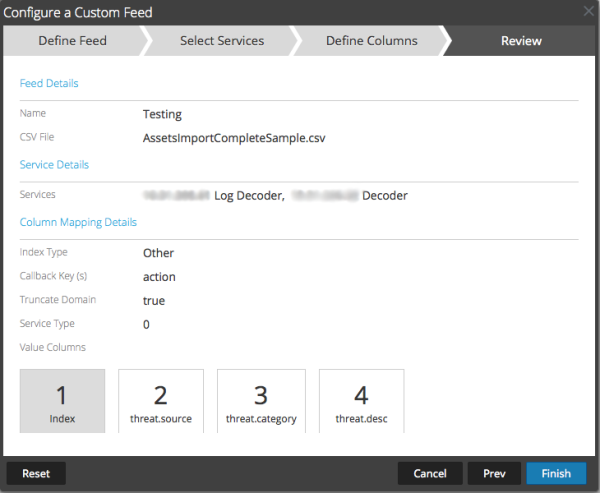This screenshot has width=600, height=493.
Task: Close the Configure a Custom Feed dialog
Action: (588, 12)
